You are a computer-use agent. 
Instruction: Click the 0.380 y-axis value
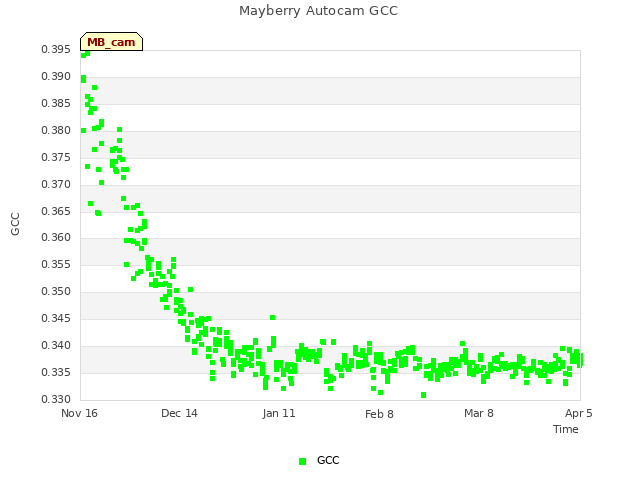pos(56,131)
